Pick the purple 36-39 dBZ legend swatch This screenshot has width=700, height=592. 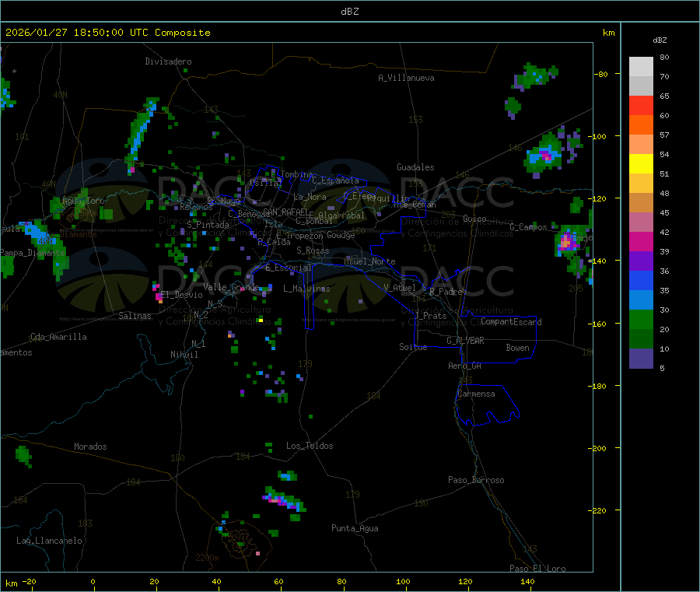[x=641, y=261]
